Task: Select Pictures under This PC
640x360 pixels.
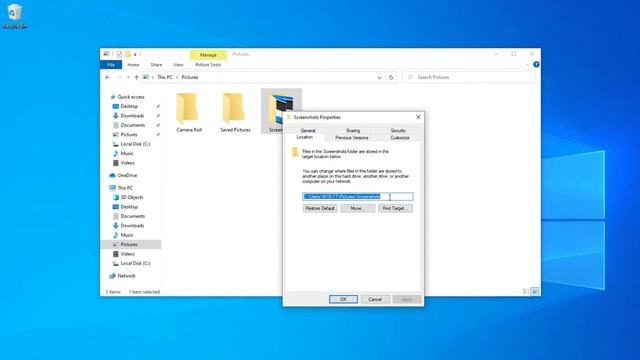Action: point(129,244)
